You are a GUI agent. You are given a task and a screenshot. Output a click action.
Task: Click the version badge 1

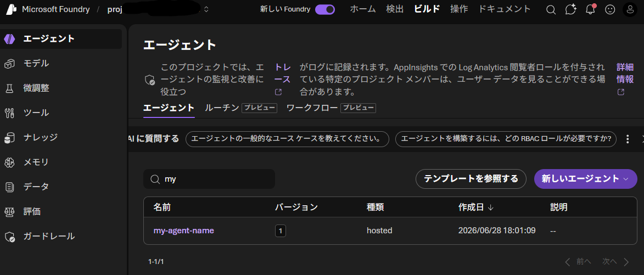(281, 231)
